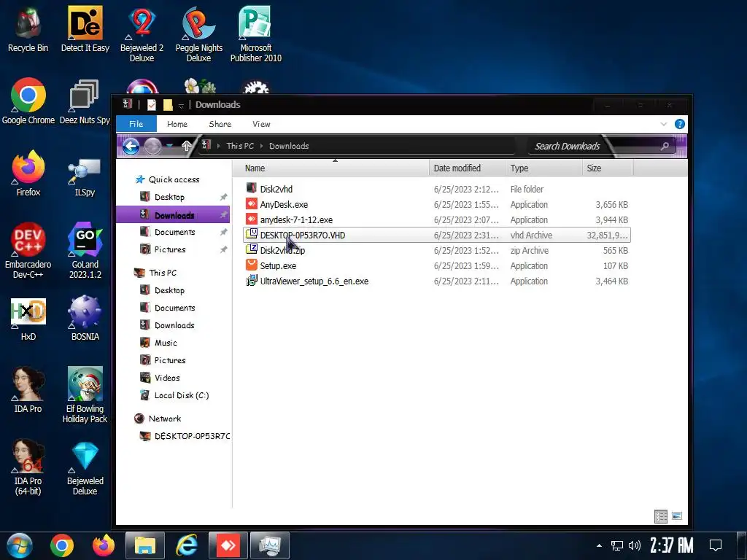Sort files by Date modified column
747x560 pixels.
468,168
